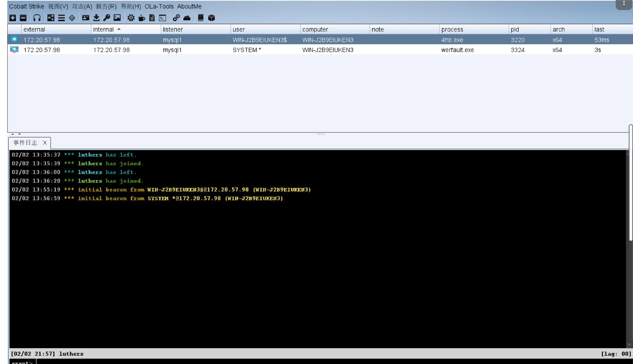Click the cloud manage web server icon
The height and width of the screenshot is (364, 633).
pos(187,18)
